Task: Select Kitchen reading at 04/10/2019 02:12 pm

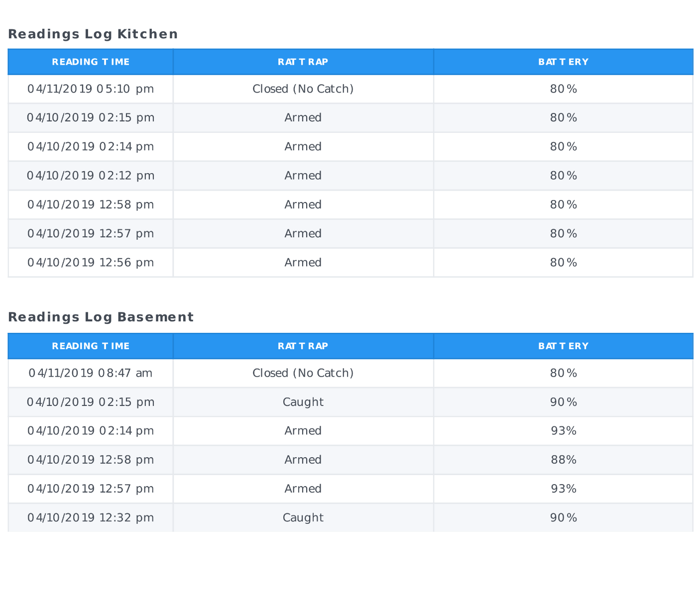Action: [x=91, y=176]
